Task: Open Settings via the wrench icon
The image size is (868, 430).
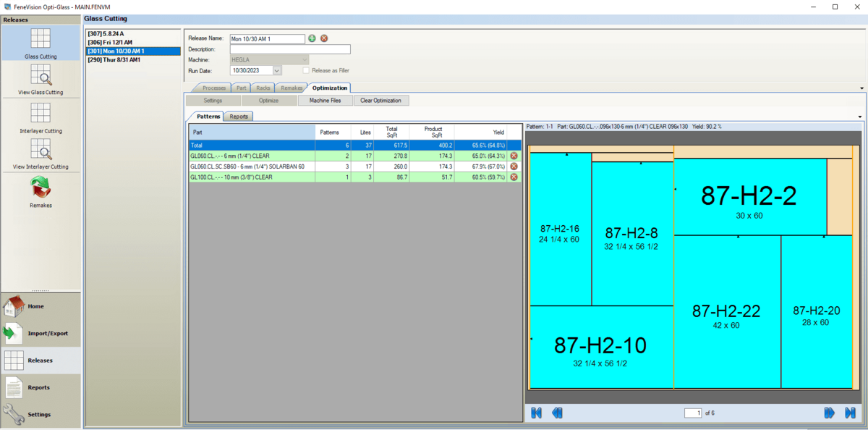Action: click(41, 414)
